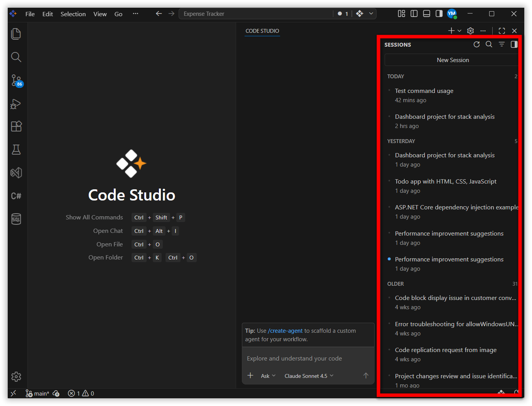Screen dimensions: 532x406
Task: Open the chat panel's more actions ellipsis
Action: pyautogui.click(x=483, y=31)
